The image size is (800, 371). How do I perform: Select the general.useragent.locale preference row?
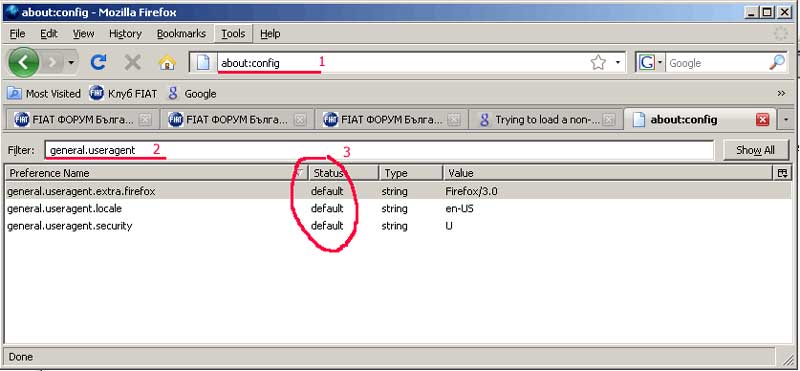coord(398,209)
